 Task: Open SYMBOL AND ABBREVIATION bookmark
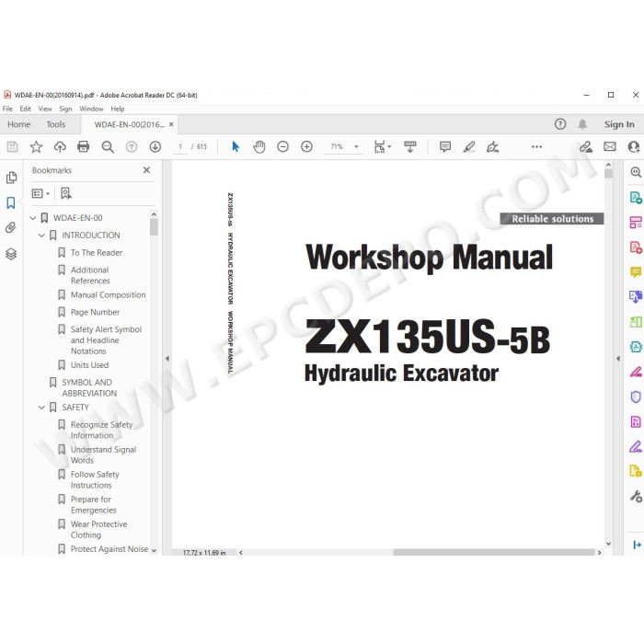89,387
